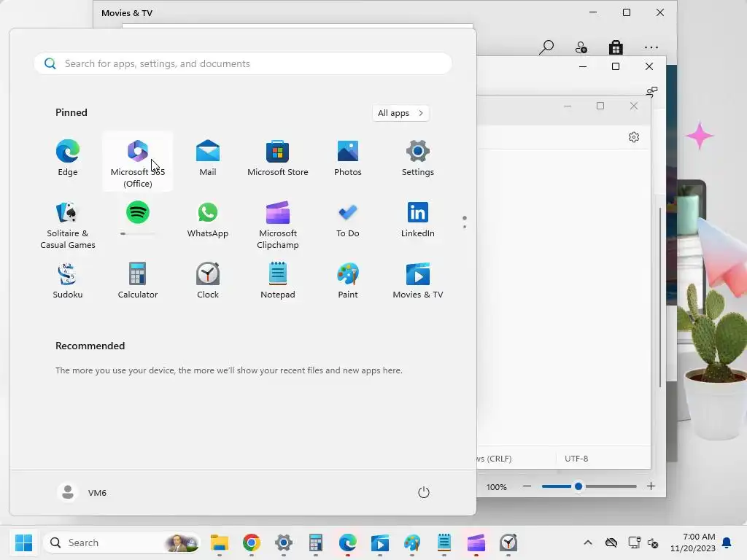747x560 pixels.
Task: Click the Windows Start button on taskbar
Action: (x=23, y=542)
